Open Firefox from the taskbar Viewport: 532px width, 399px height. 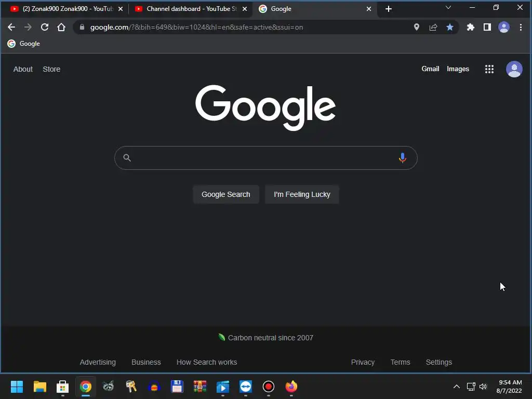click(291, 387)
